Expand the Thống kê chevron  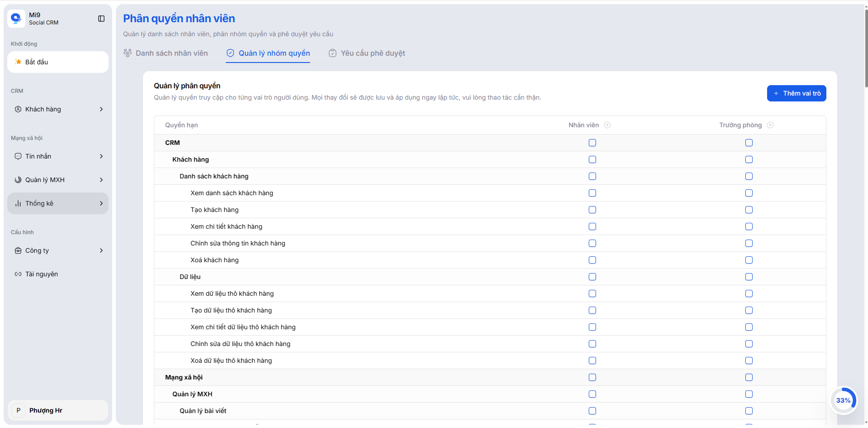101,203
